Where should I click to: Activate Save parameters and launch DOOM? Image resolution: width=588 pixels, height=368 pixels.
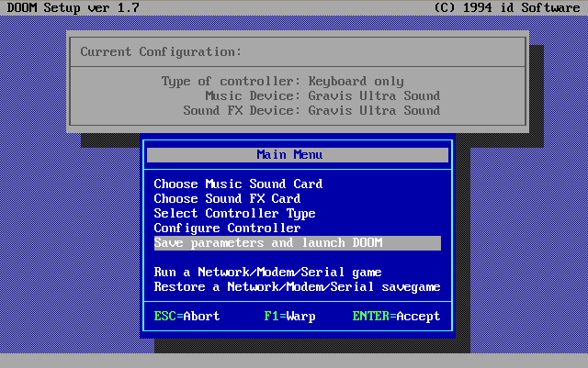click(298, 243)
